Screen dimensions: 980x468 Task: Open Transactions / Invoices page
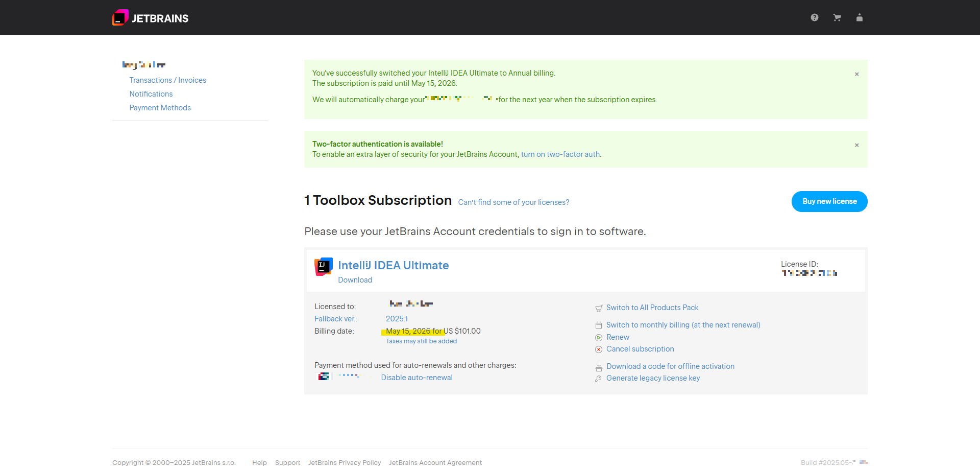[x=168, y=80]
